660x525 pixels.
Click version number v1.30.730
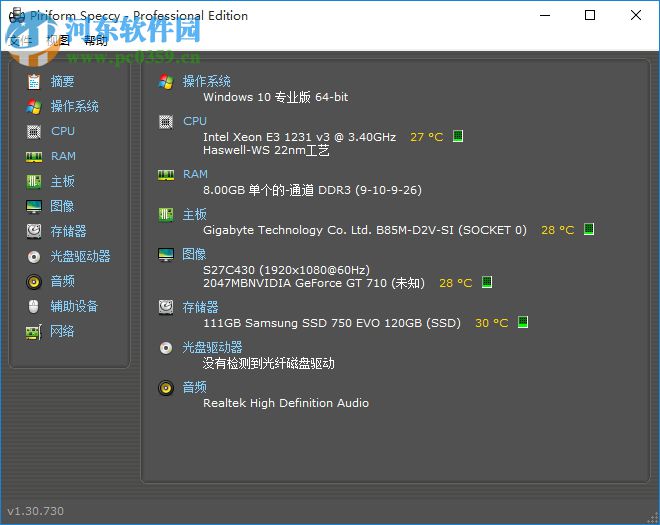tap(35, 511)
